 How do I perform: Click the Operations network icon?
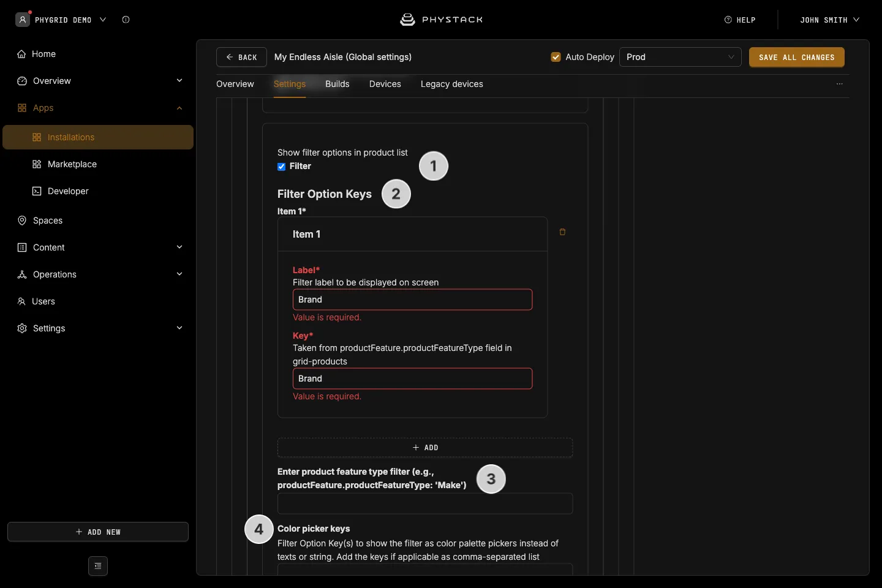(22, 274)
